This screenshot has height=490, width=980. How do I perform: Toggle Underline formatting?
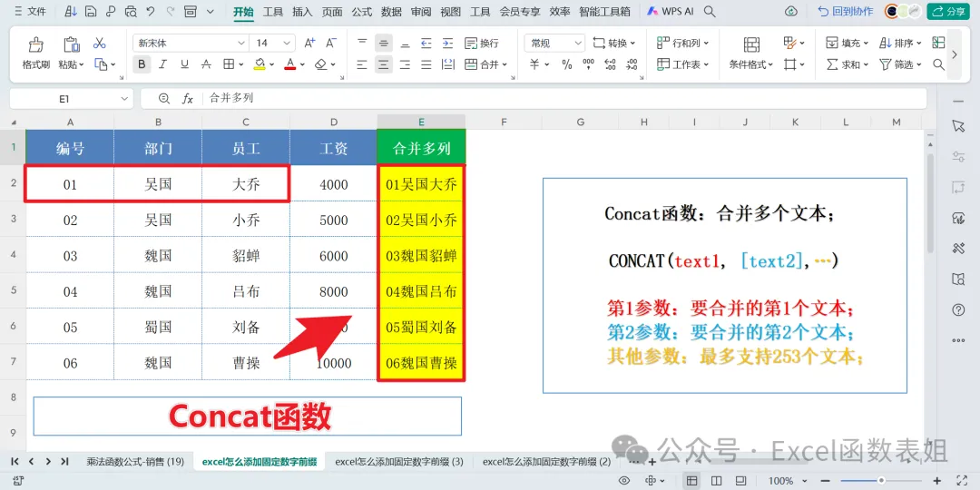184,64
